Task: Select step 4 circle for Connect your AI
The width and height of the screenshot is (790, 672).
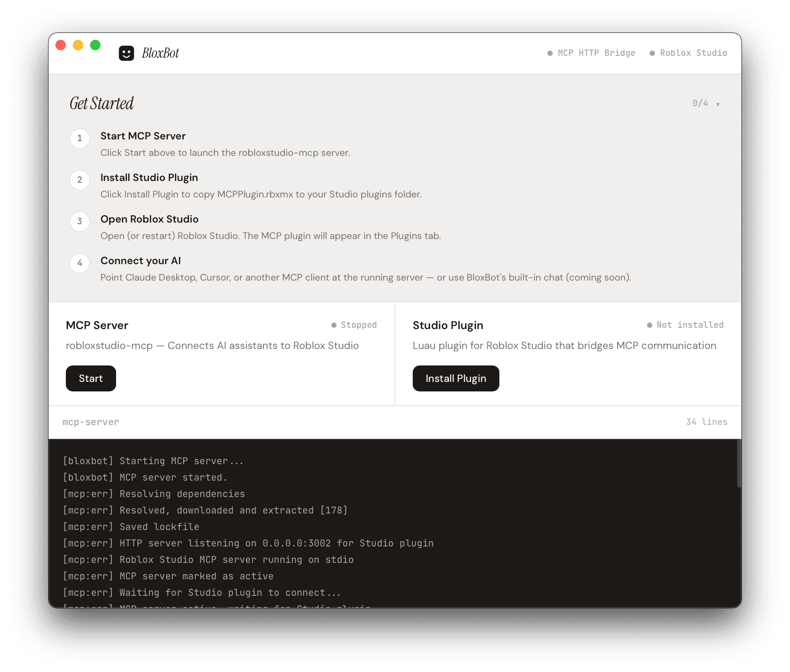Action: 79,263
